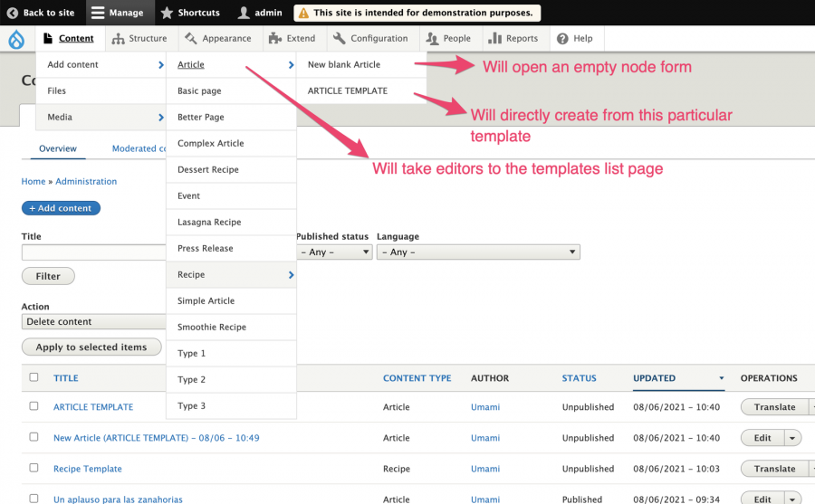Expand Media submenu arrow

click(160, 118)
